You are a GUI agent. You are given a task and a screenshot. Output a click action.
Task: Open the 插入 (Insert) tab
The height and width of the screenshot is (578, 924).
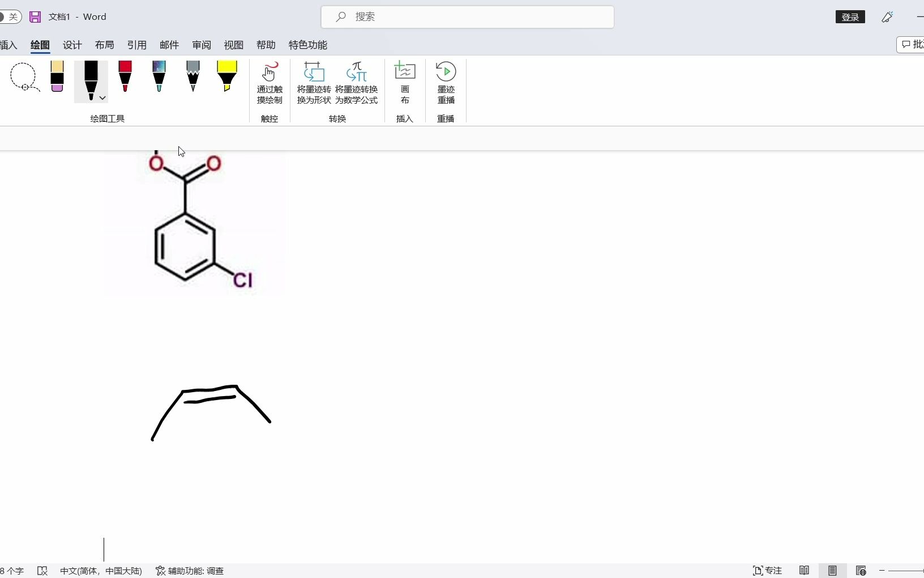(x=8, y=45)
